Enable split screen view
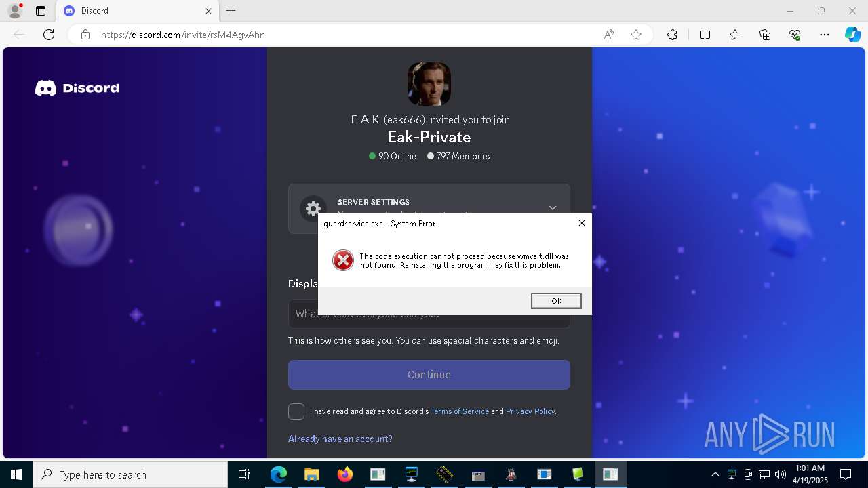The width and height of the screenshot is (868, 488). [x=705, y=35]
